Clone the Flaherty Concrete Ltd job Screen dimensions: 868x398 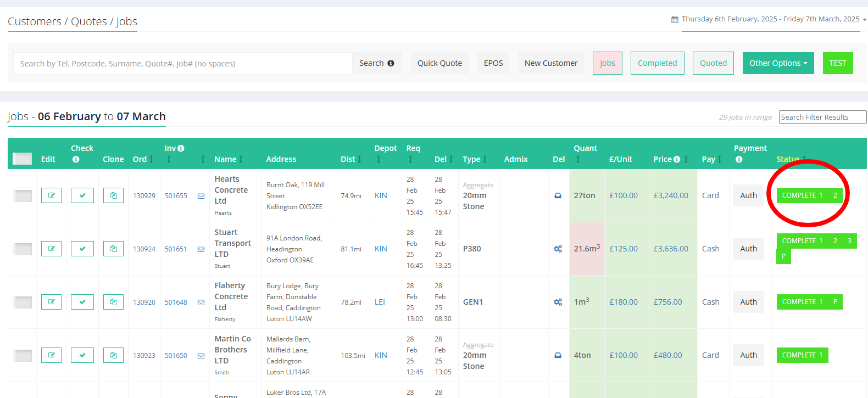[113, 302]
